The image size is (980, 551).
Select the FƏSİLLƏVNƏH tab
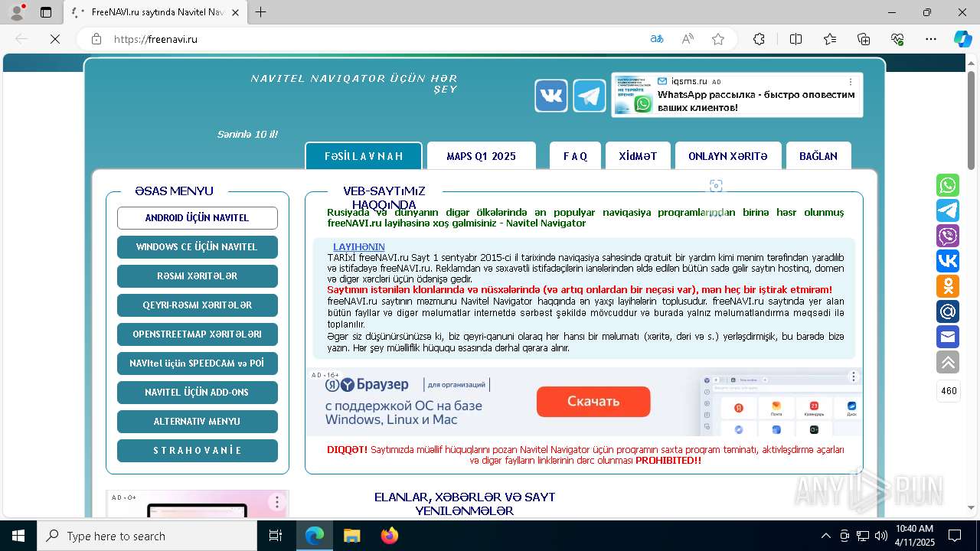click(364, 156)
